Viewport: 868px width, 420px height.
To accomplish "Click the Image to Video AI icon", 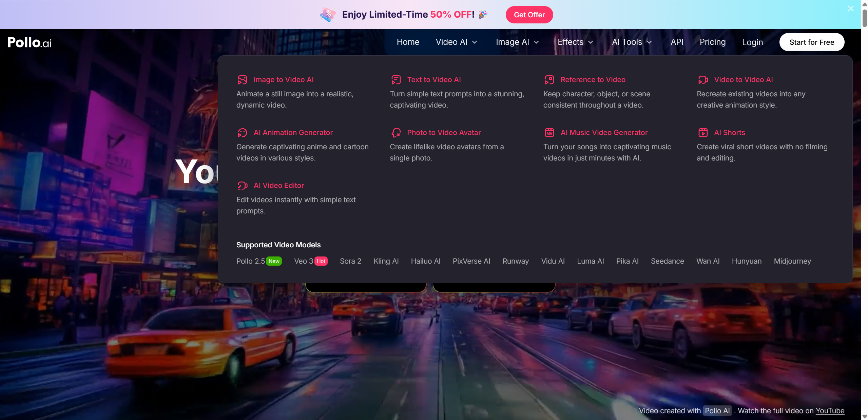I will pos(242,80).
